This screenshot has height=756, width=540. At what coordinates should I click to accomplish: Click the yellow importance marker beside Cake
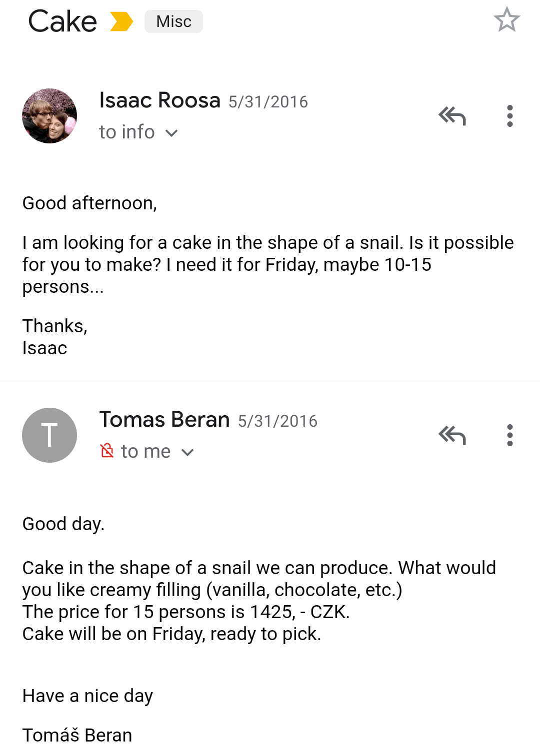point(121,21)
